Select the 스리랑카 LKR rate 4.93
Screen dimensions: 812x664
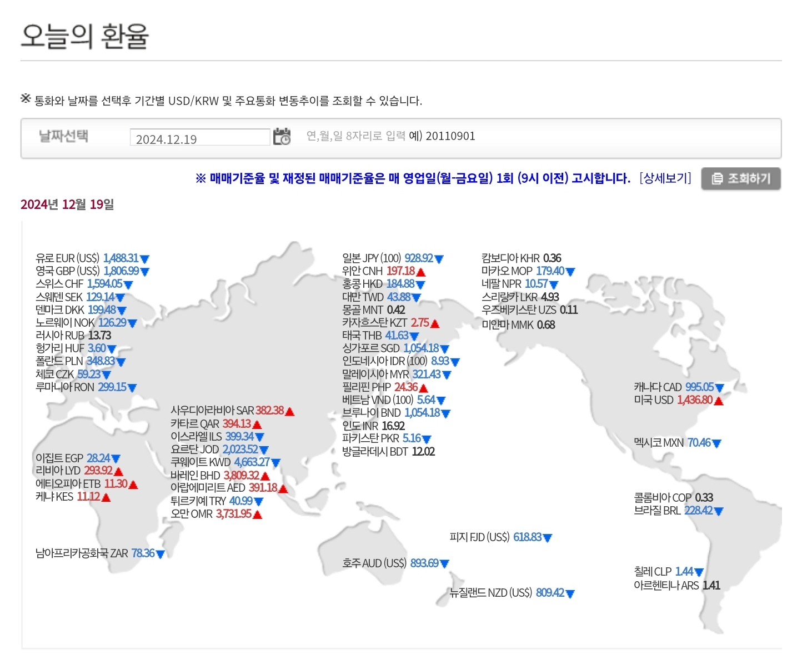(550, 297)
